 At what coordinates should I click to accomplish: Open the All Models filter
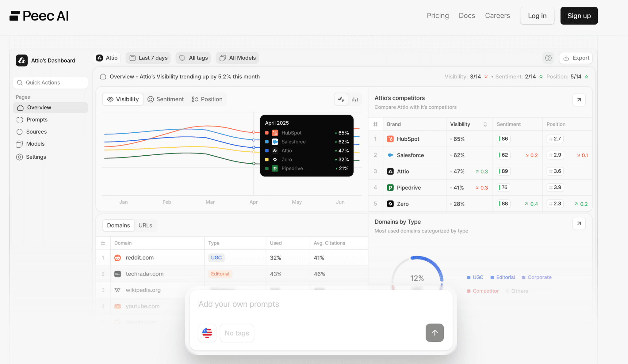[x=237, y=58]
